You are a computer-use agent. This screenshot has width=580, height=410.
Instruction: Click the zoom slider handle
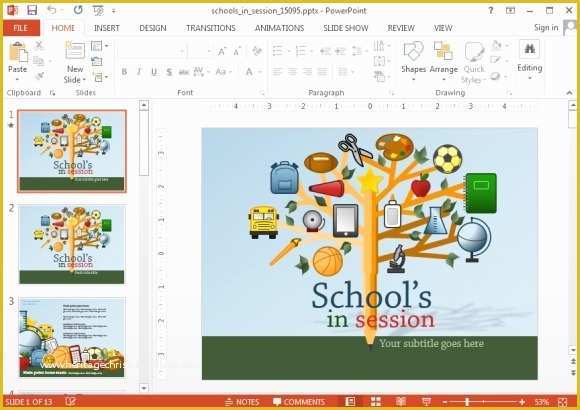[x=467, y=402]
